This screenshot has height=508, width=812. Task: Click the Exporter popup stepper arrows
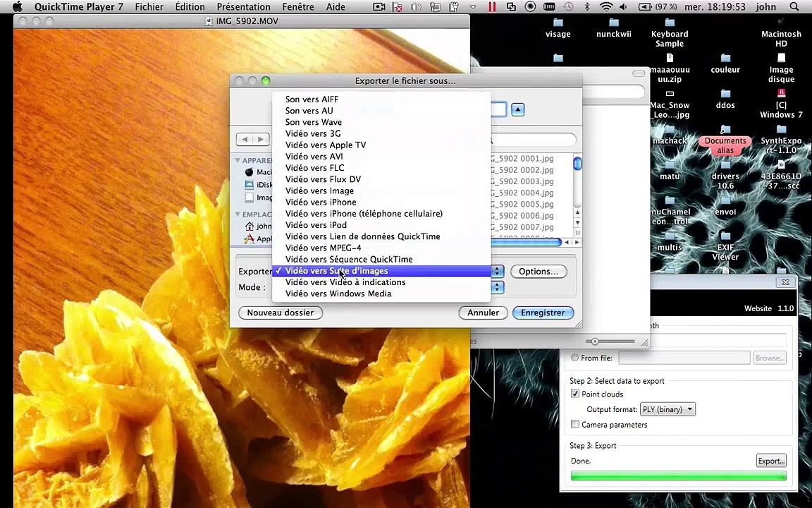click(x=497, y=271)
